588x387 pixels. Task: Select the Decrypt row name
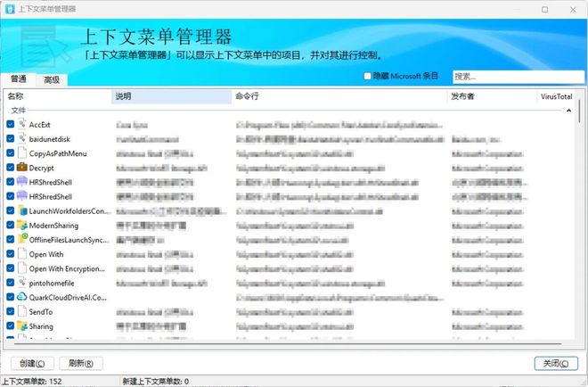[41, 168]
